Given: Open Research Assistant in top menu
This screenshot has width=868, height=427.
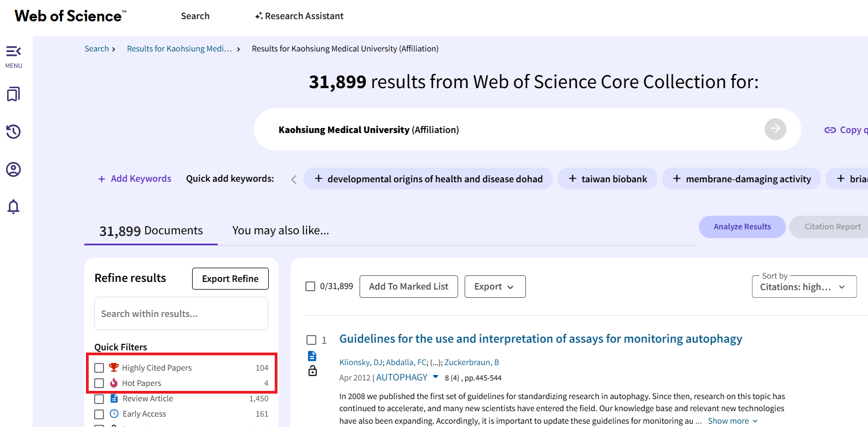Looking at the screenshot, I should click(299, 16).
